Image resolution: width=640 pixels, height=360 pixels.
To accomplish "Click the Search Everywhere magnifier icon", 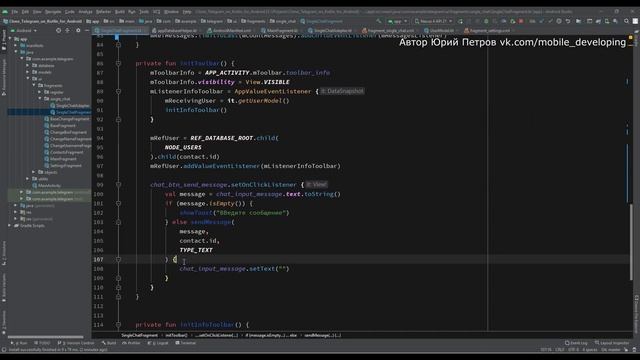I will click(626, 21).
